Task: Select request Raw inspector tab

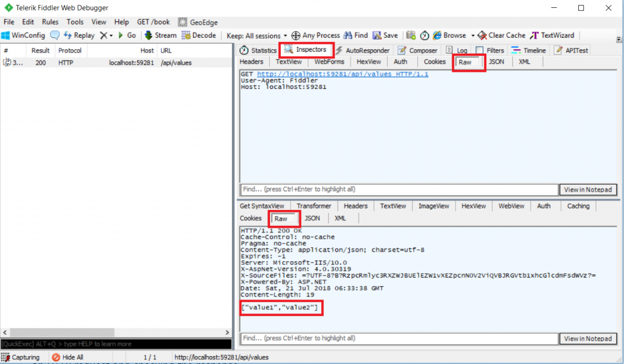Action: 465,62
